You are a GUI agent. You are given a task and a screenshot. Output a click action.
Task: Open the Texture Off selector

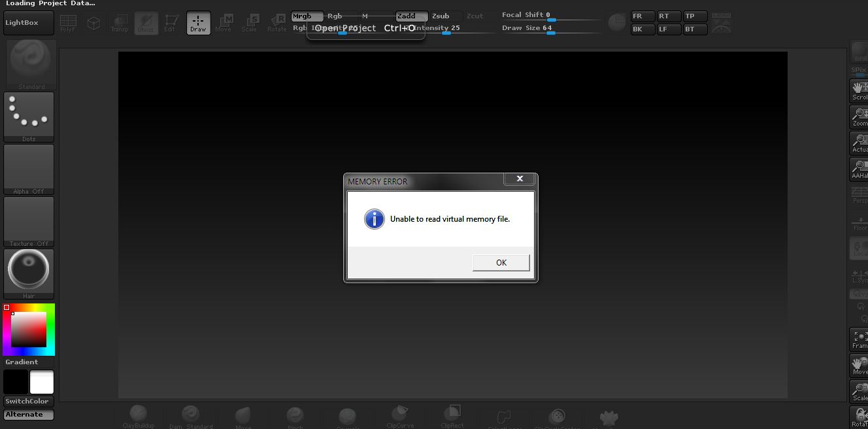29,222
